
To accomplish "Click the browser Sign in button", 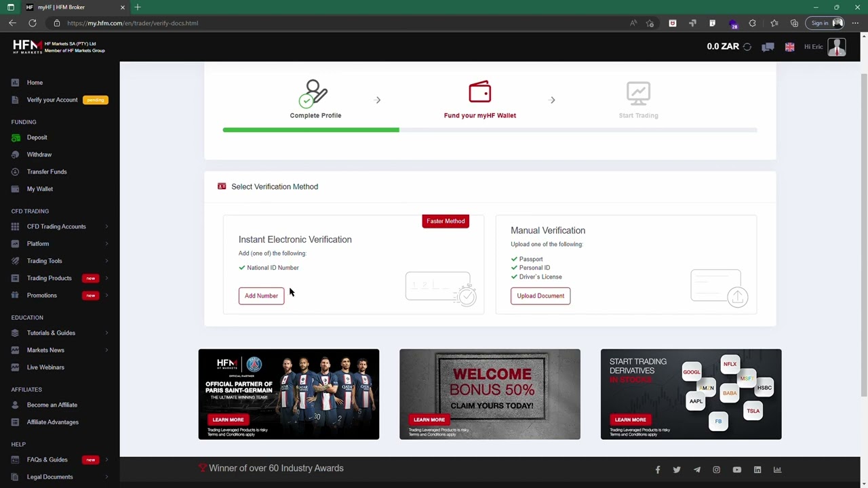I will click(825, 23).
